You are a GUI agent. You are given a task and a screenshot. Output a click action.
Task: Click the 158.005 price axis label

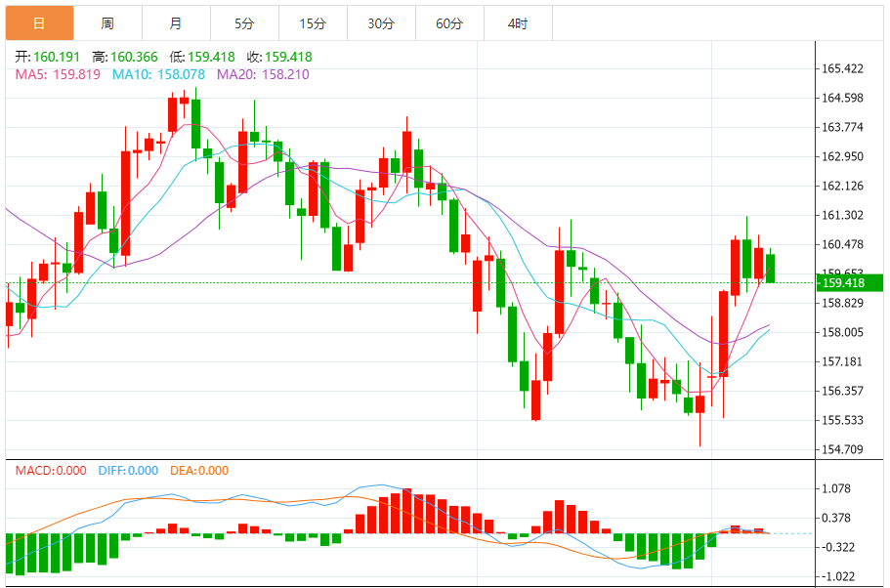click(843, 333)
